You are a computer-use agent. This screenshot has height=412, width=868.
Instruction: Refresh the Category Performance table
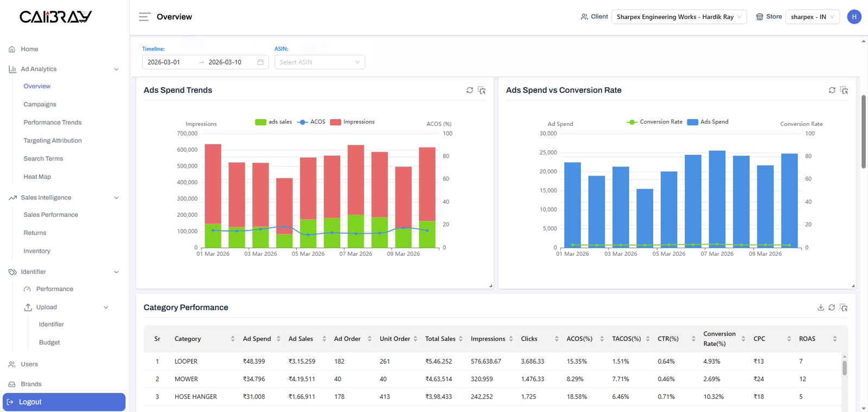click(x=832, y=307)
